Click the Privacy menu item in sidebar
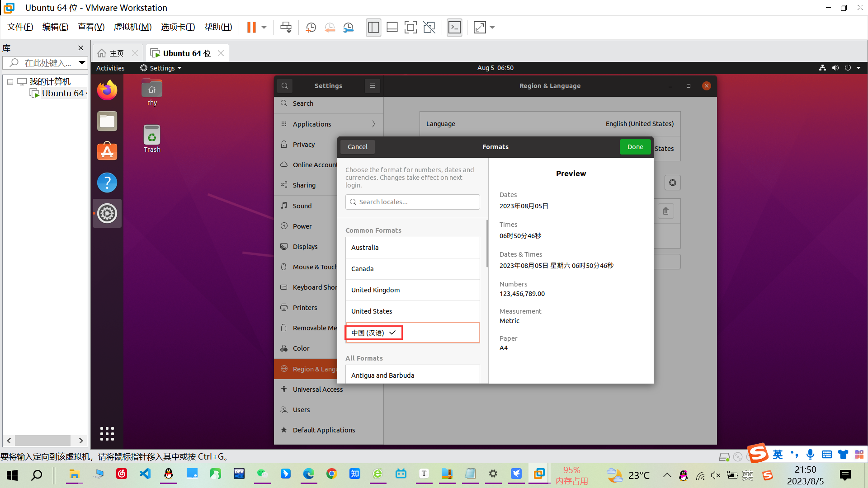Screen dimensions: 868x488 [x=303, y=144]
